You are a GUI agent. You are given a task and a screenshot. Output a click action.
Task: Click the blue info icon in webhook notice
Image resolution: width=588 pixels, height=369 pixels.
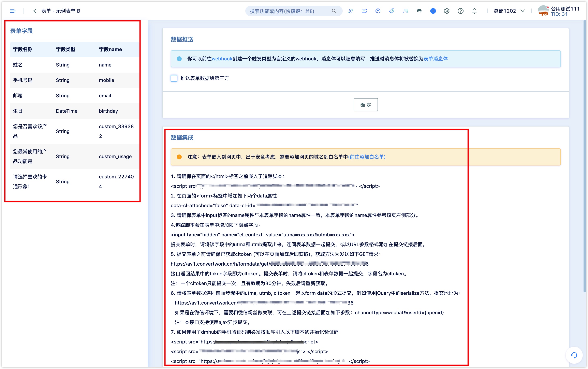click(179, 59)
